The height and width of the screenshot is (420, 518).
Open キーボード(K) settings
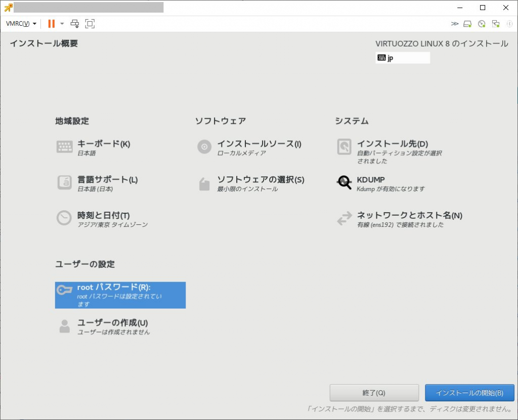(103, 144)
